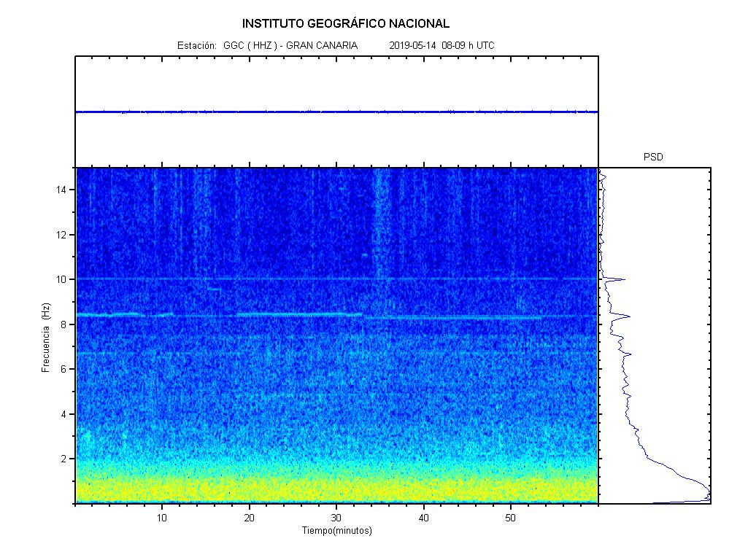748x560 pixels.
Task: Click the title INSTITUTO GEOGRÁFICO NACIONAL
Action: coord(346,23)
